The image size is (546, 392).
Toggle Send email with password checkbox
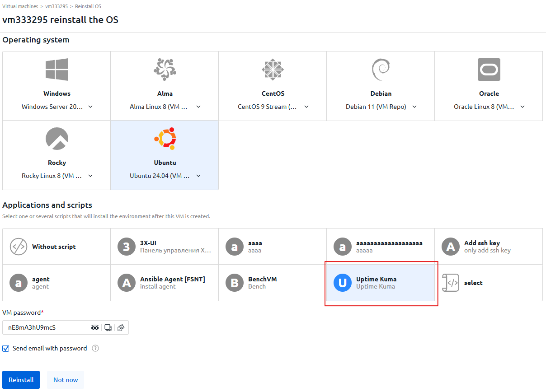pos(6,349)
